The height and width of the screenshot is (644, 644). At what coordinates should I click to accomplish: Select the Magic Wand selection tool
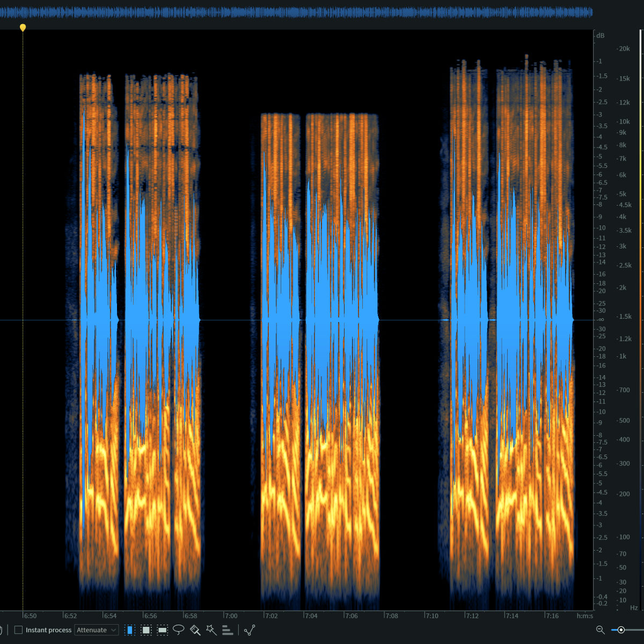coord(211,630)
